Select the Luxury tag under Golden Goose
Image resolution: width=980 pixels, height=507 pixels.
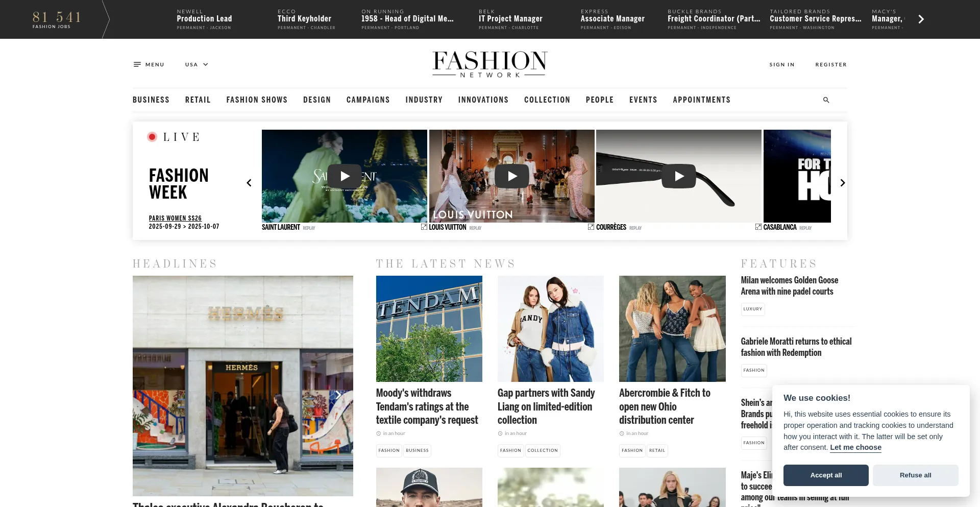[x=753, y=309]
